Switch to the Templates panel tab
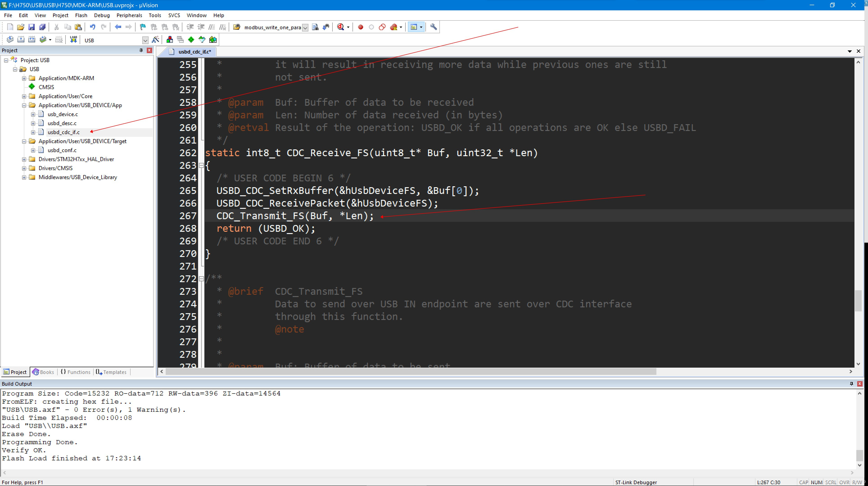 pos(111,372)
